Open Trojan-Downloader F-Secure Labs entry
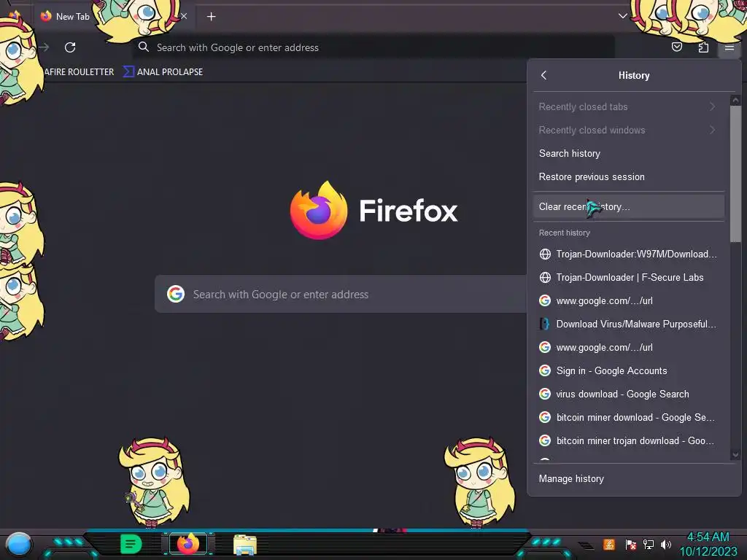 [x=628, y=277]
